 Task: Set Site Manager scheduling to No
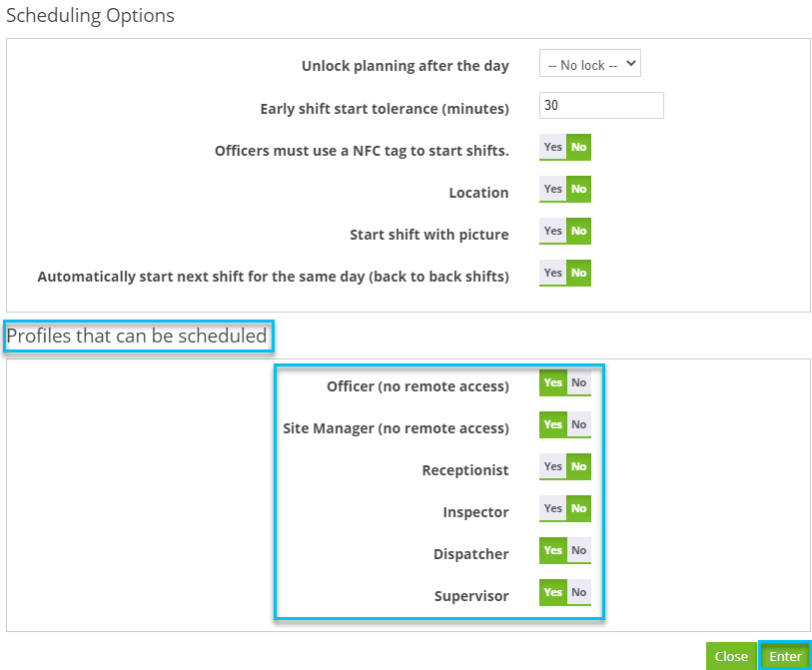pyautogui.click(x=578, y=424)
